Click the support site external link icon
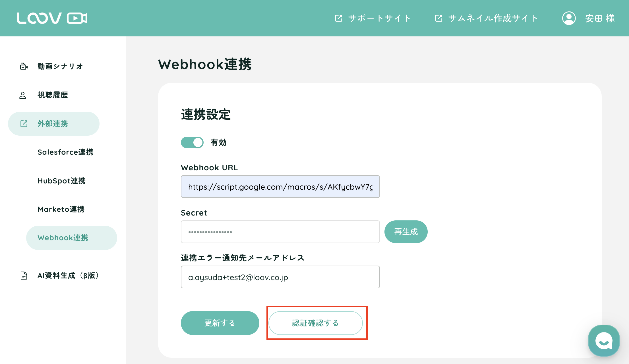This screenshot has width=629, height=364. pyautogui.click(x=338, y=18)
